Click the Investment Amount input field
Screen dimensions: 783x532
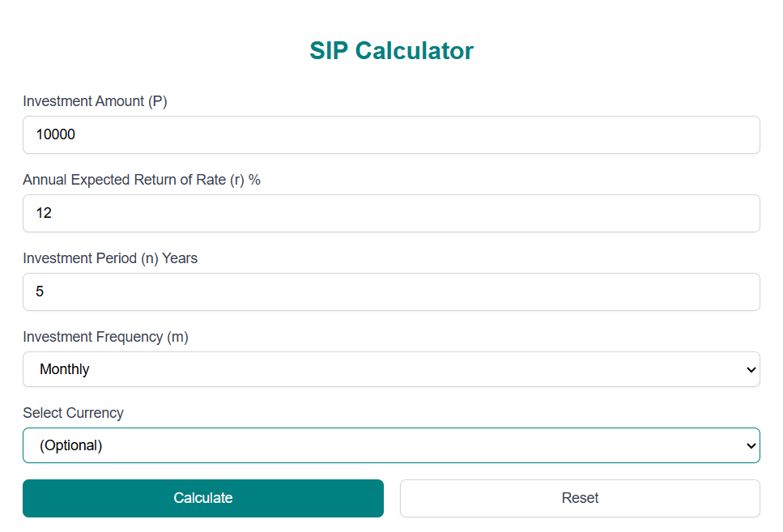pos(391,134)
